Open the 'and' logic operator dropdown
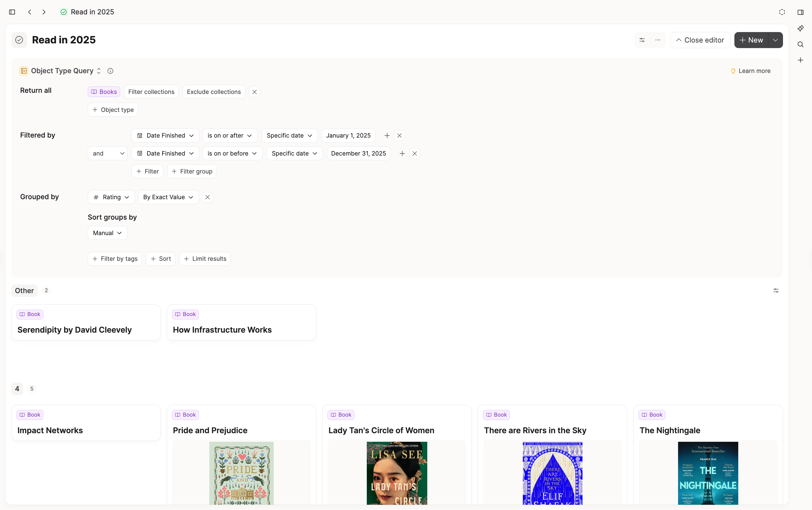 pyautogui.click(x=107, y=154)
